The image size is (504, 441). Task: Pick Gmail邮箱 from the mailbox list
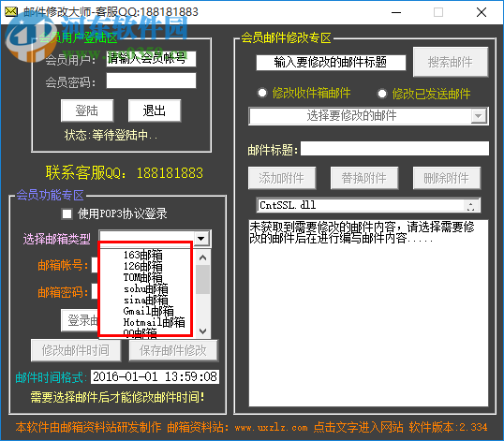[x=149, y=311]
